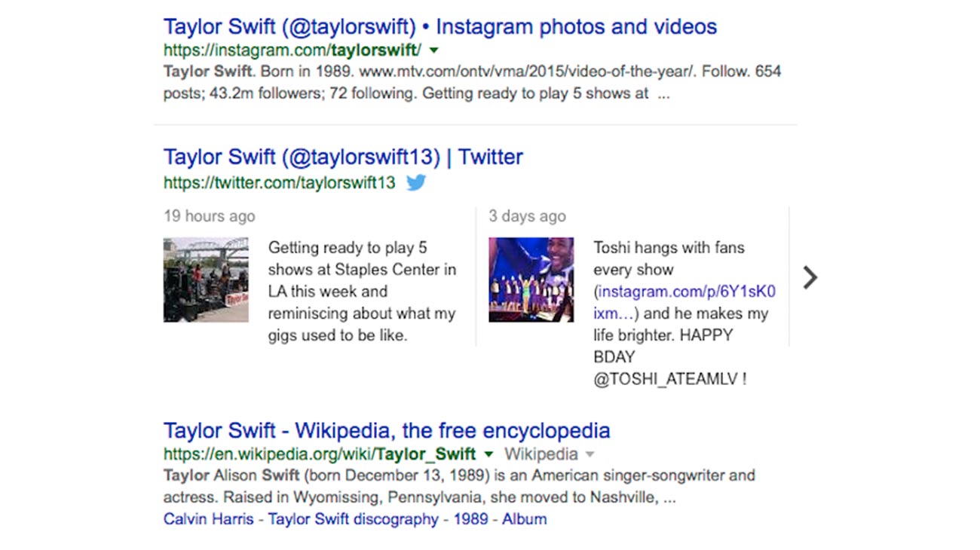Show next tweets with right chevron arrow
The width and height of the screenshot is (980, 550).
pos(810,277)
